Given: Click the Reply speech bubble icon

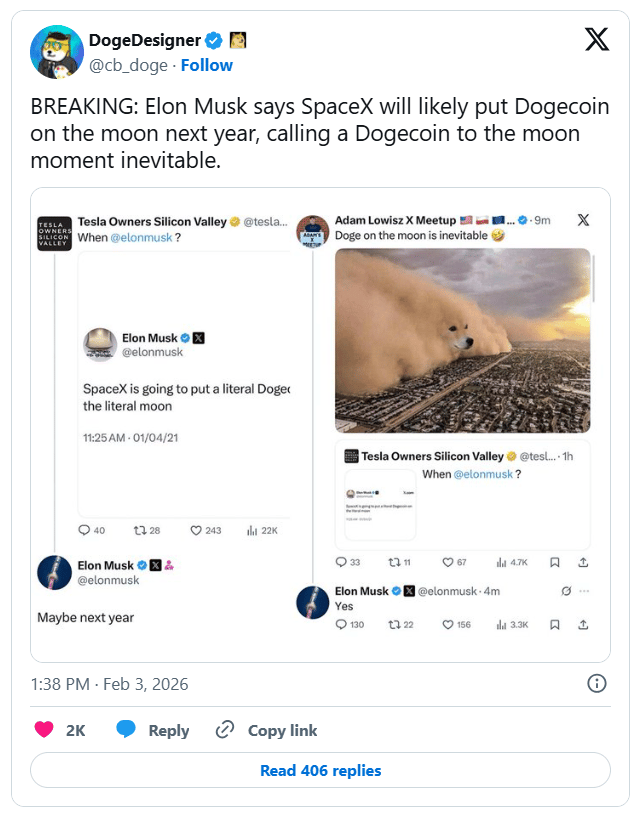Looking at the screenshot, I should click(x=126, y=730).
